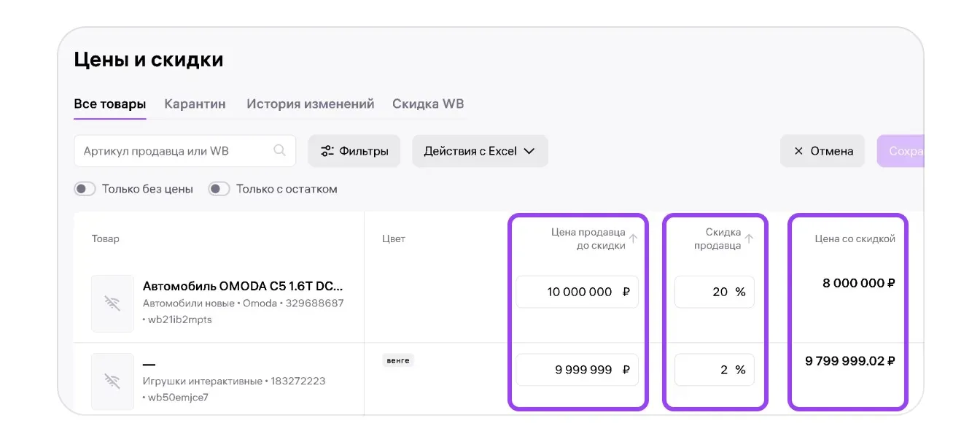Click the no-image placeholder for Игрушки интерактивные item

(x=112, y=381)
